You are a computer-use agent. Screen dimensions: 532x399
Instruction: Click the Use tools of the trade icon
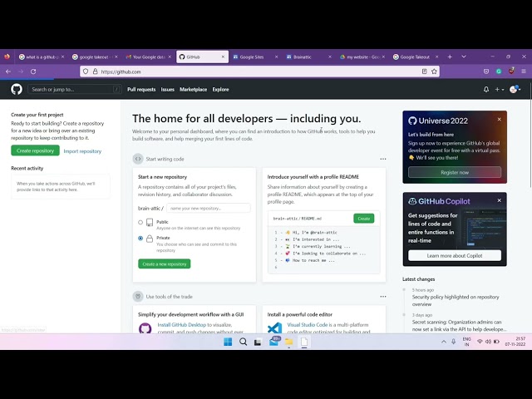[138, 296]
